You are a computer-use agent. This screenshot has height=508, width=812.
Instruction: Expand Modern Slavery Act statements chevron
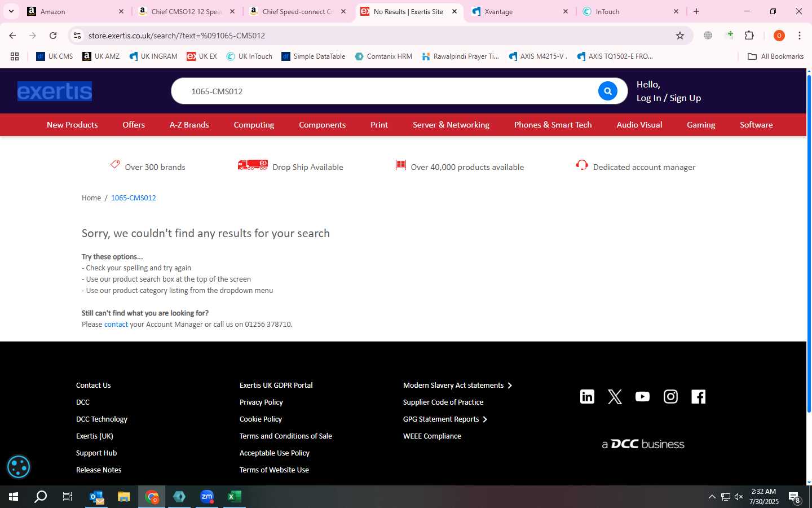pos(510,386)
